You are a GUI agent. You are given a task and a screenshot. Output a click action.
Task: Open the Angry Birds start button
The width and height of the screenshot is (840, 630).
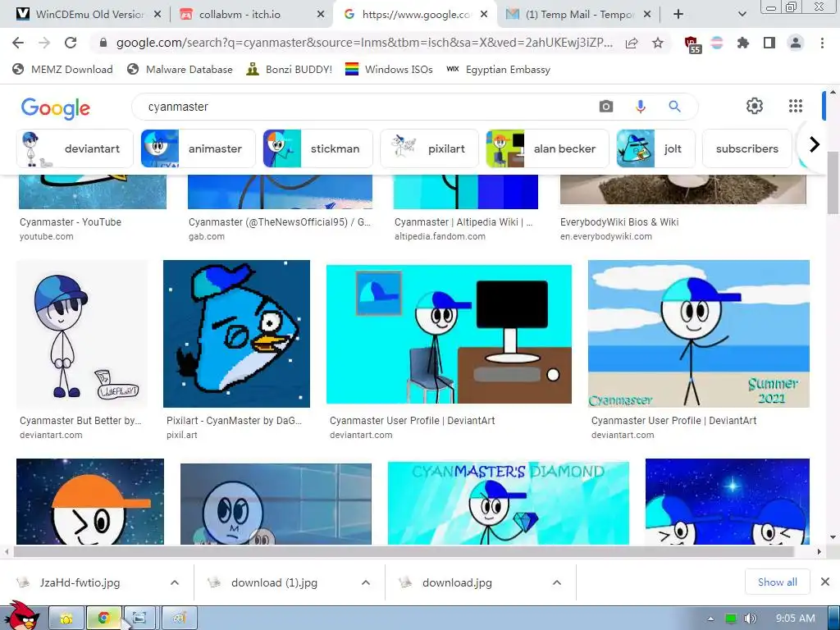click(x=22, y=615)
